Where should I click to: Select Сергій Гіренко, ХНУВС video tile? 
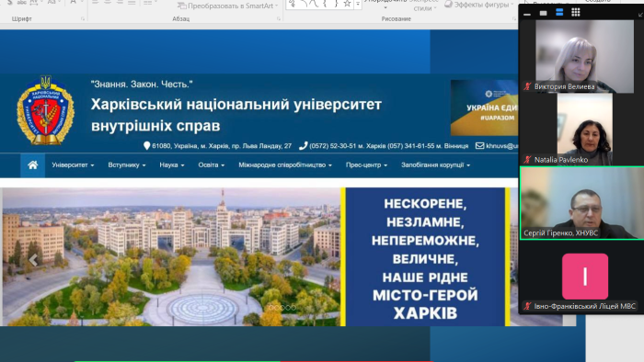tap(582, 203)
